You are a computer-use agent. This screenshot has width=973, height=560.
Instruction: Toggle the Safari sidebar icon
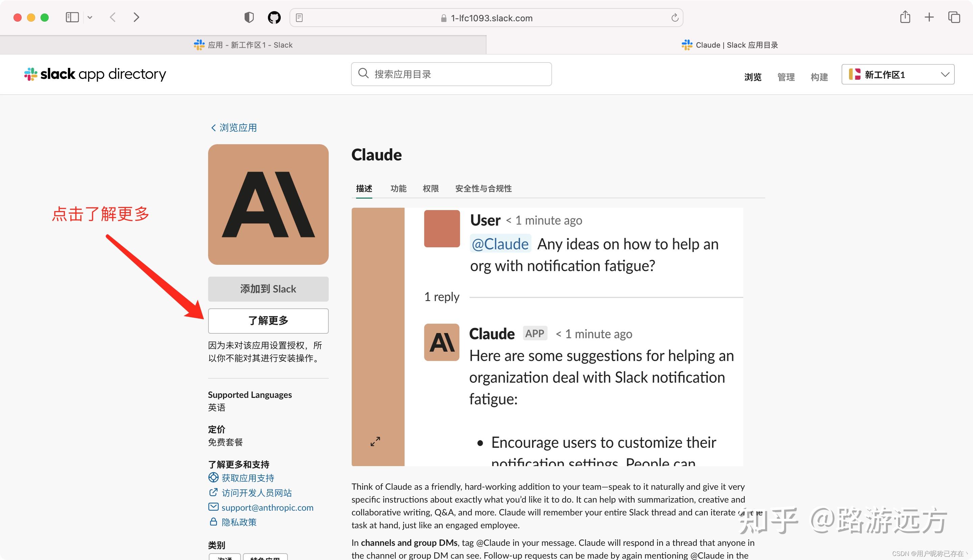click(x=72, y=17)
